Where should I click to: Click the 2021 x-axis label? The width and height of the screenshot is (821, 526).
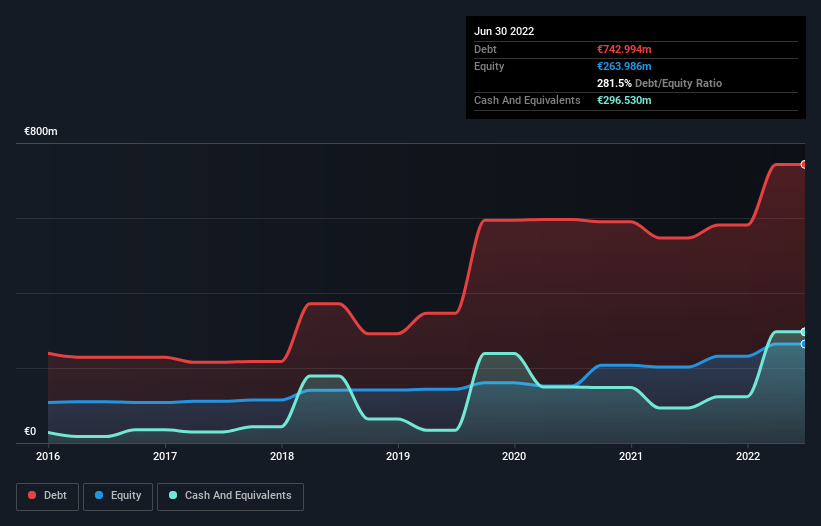point(631,456)
